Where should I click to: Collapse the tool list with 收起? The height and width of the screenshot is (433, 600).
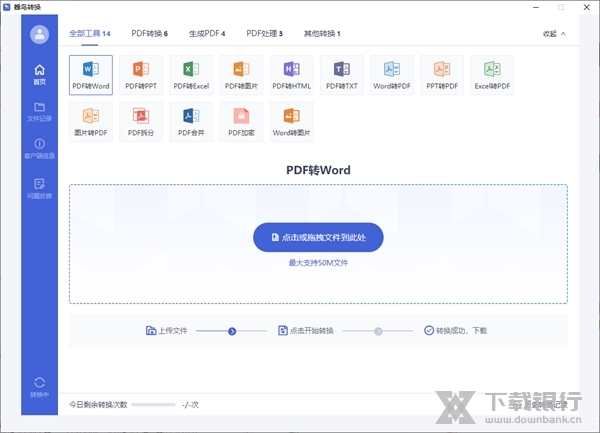(x=554, y=34)
